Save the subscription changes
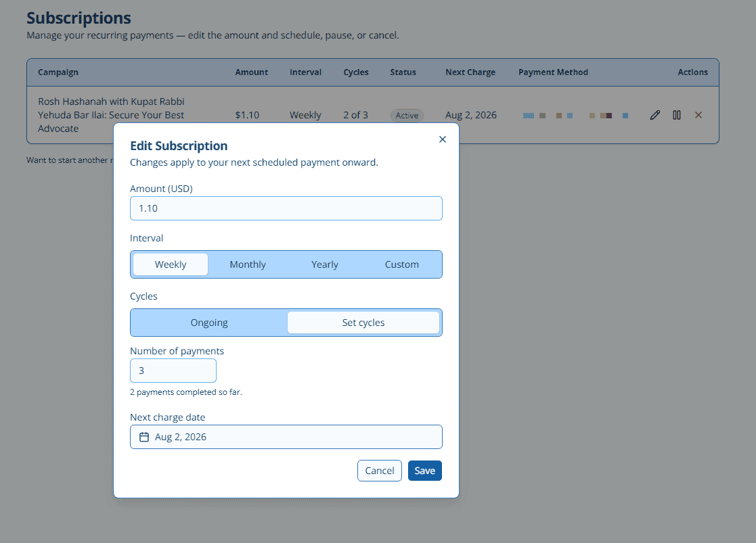Screen dimensions: 756x543 click(425, 471)
